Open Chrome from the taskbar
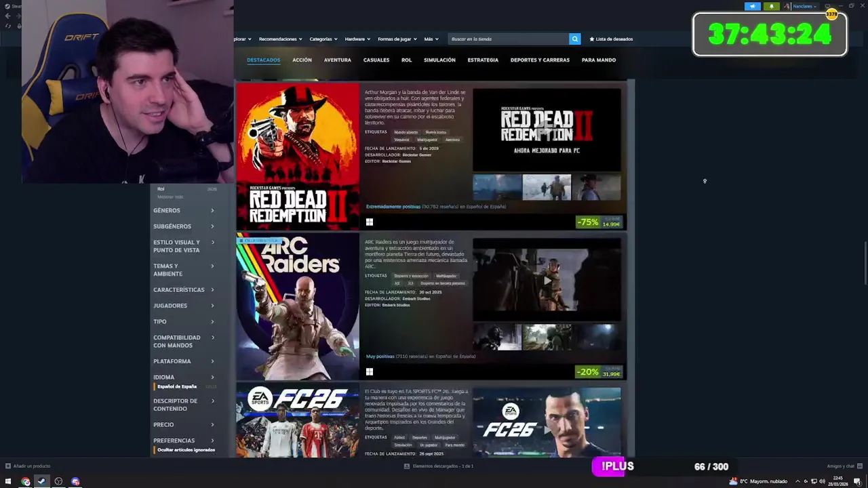The width and height of the screenshot is (868, 488). [26, 481]
